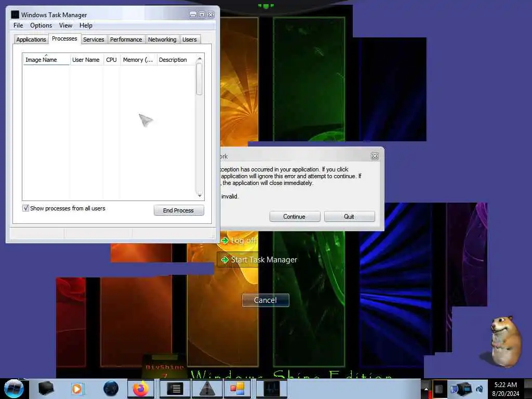Close the Windows Task Manager window
This screenshot has width=532, height=399.
(211, 15)
